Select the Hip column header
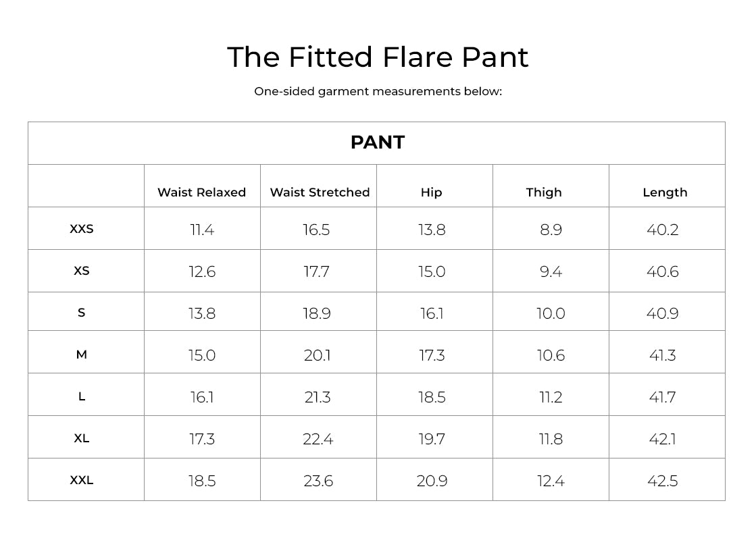 [431, 192]
